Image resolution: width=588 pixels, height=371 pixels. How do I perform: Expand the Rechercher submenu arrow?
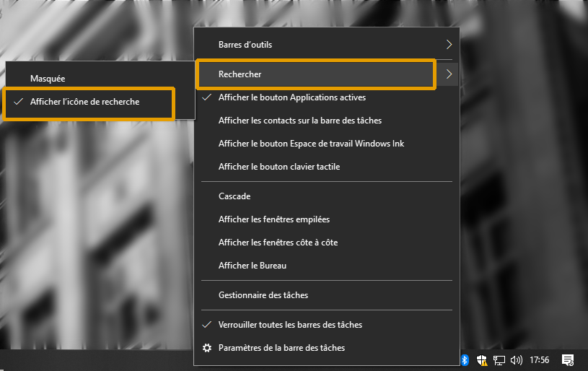(x=449, y=74)
